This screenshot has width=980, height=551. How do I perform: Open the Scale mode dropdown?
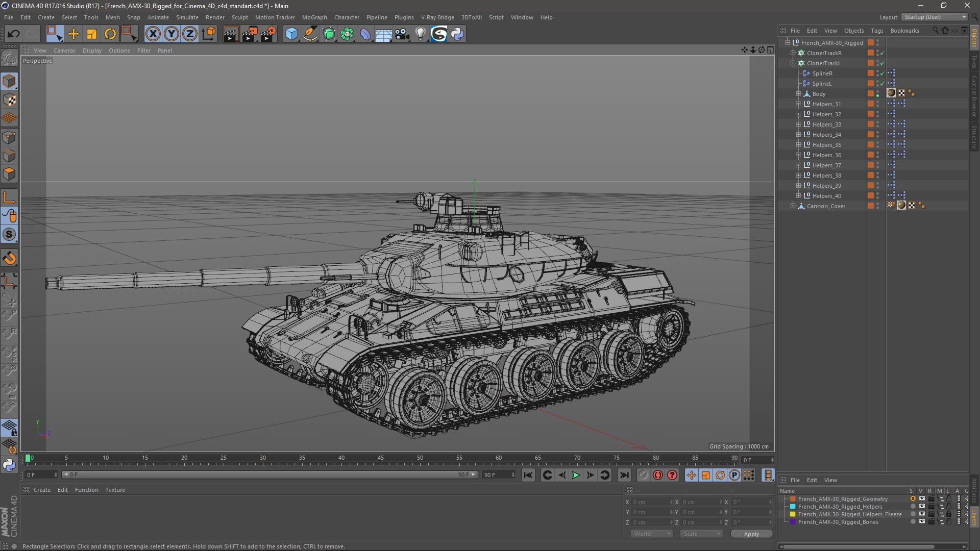click(x=702, y=534)
